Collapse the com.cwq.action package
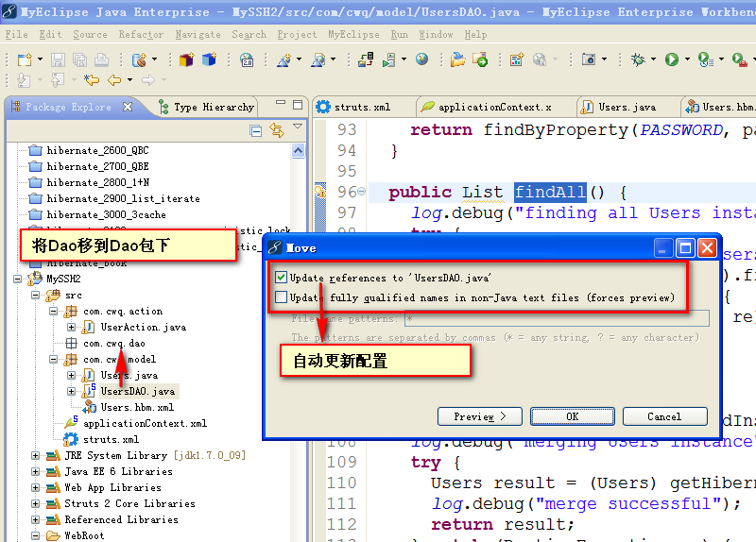Viewport: 756px width, 542px height. (x=54, y=312)
